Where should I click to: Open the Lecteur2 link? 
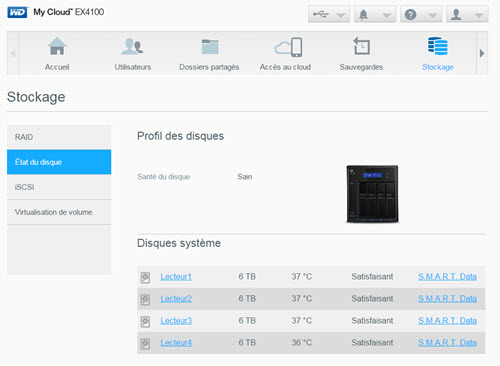(x=176, y=299)
